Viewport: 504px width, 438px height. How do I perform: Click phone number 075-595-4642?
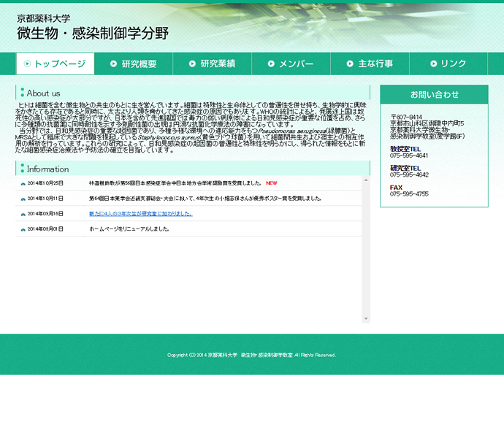click(409, 174)
